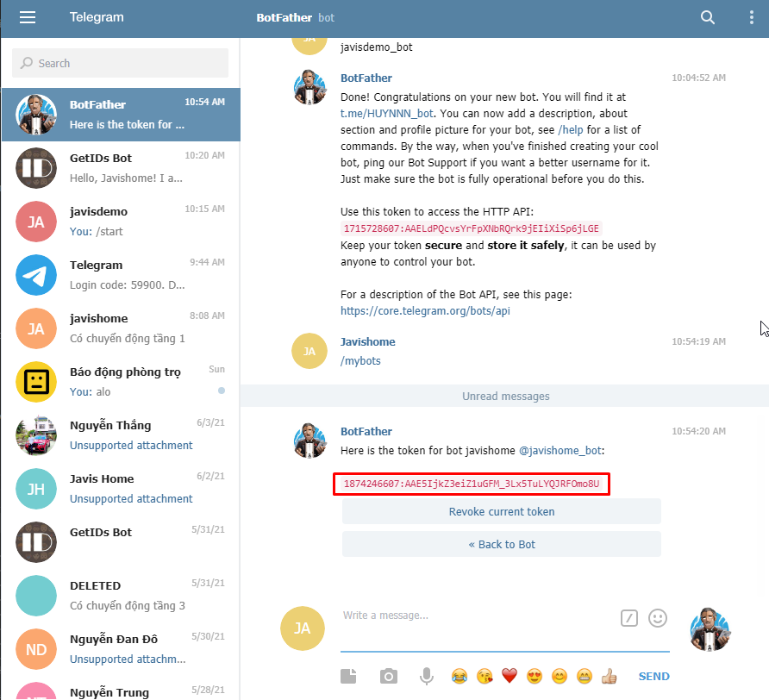The height and width of the screenshot is (700, 769).
Task: Click the BotFather avatar beside message box
Action: (710, 628)
